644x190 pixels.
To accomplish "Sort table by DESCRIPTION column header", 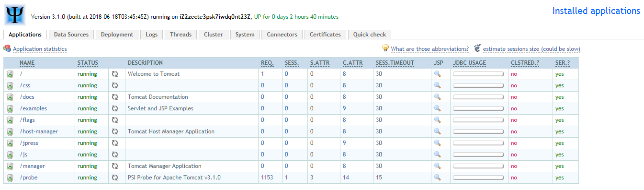I will (x=145, y=63).
